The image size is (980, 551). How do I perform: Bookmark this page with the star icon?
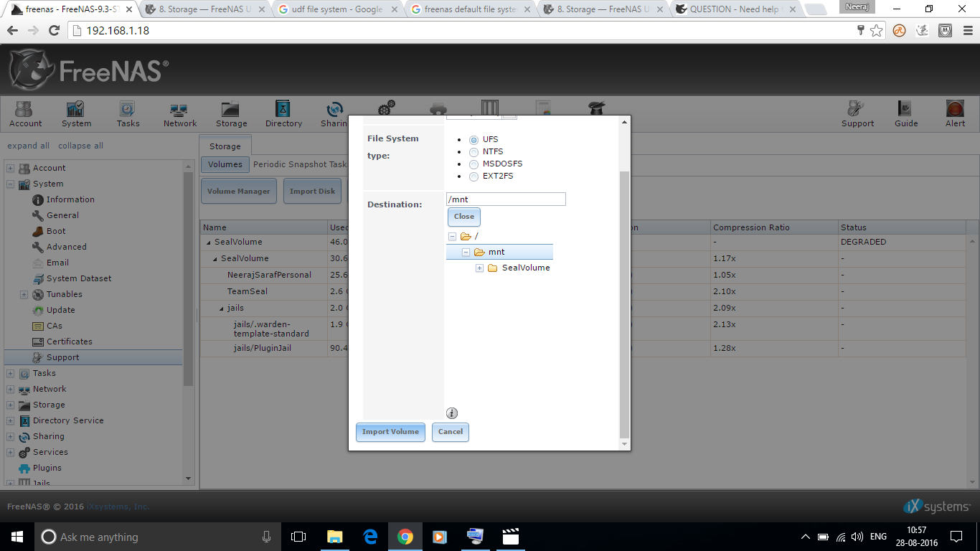coord(876,31)
